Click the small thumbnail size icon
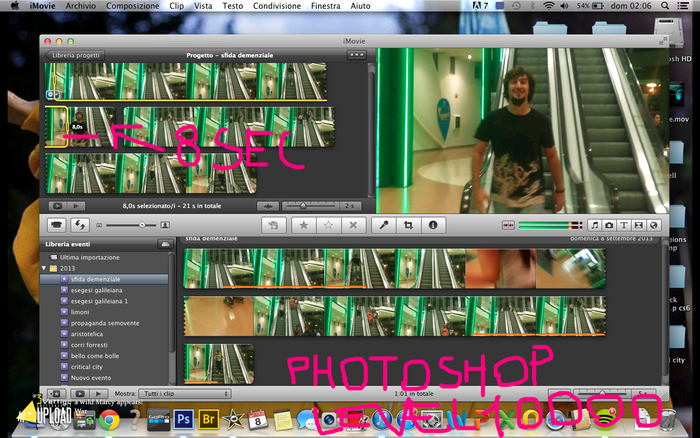The image size is (700, 438). coord(99,225)
